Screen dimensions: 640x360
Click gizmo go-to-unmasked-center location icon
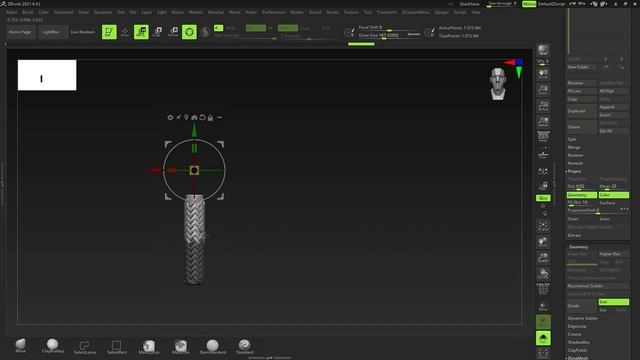(186, 118)
